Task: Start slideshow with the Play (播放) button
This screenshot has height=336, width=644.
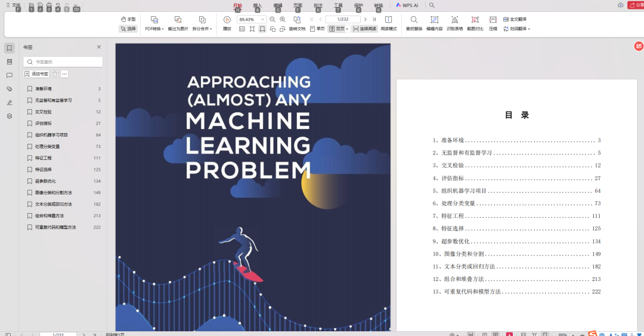Action: (227, 23)
